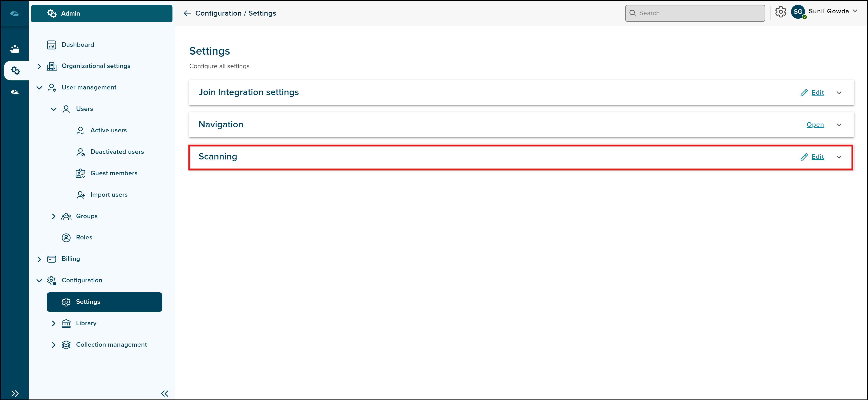
Task: Open Sunil Gowda account dropdown
Action: point(855,11)
